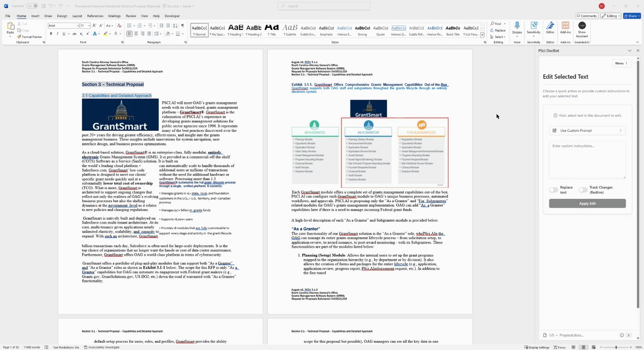Toggle Focus mode in status bar

(x=559, y=347)
